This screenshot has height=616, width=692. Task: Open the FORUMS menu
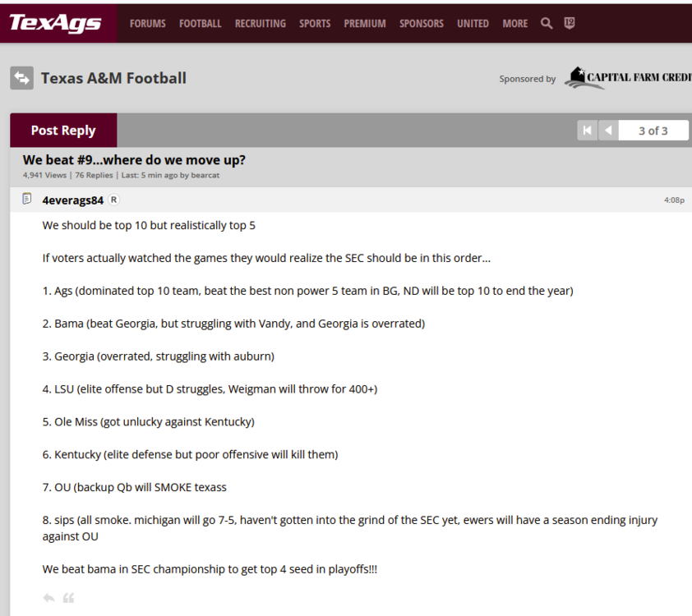pyautogui.click(x=147, y=24)
